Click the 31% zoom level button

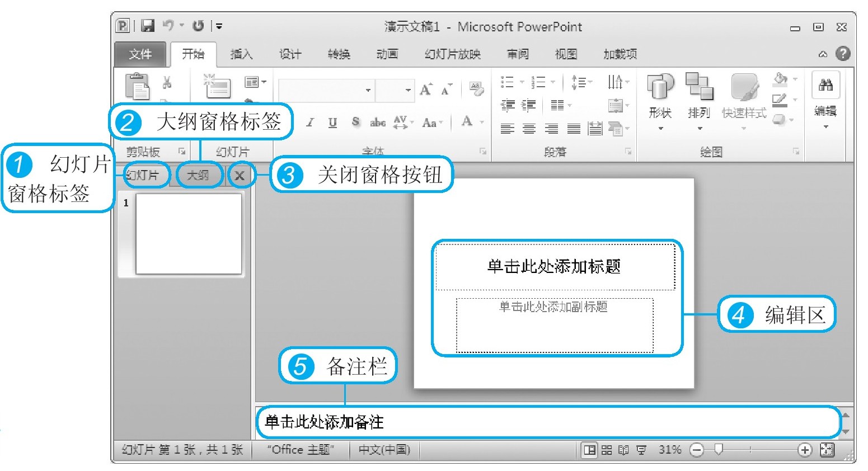tap(670, 450)
